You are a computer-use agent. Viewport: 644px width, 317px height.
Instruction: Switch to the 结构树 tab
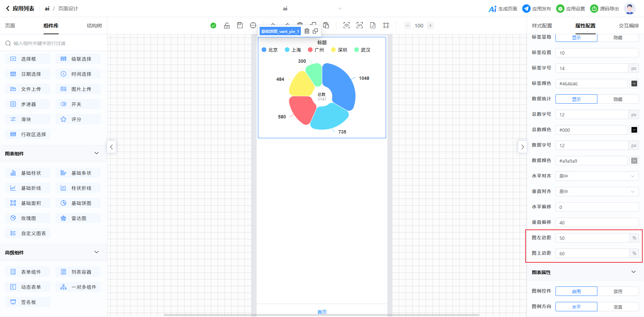94,26
